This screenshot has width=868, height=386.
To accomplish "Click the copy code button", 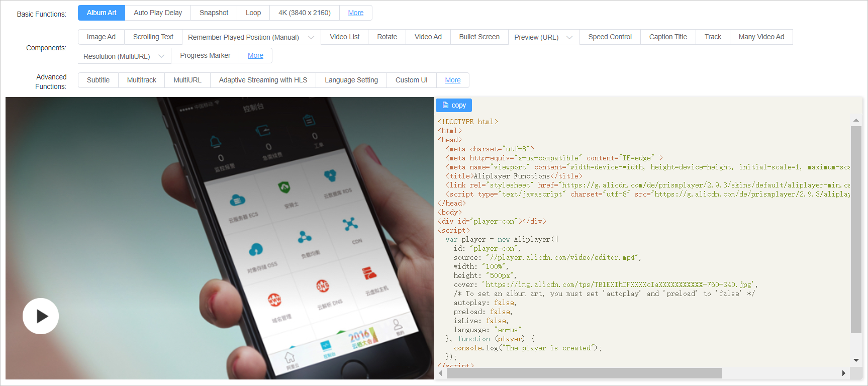I will click(x=453, y=105).
